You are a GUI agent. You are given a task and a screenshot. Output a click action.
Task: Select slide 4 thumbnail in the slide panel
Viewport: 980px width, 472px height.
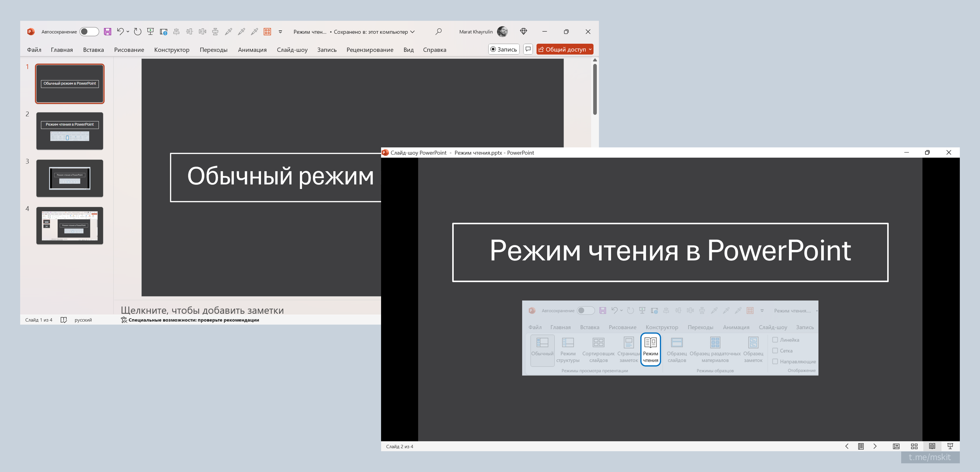point(70,226)
